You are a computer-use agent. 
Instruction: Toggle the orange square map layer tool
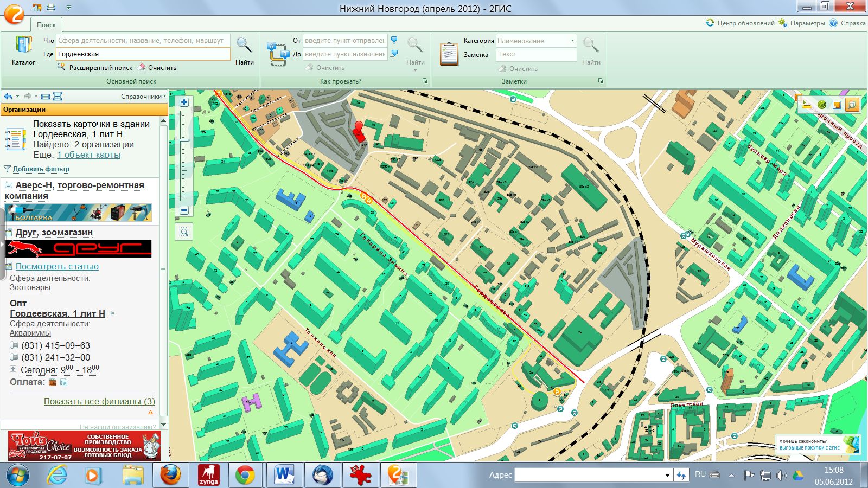[837, 105]
